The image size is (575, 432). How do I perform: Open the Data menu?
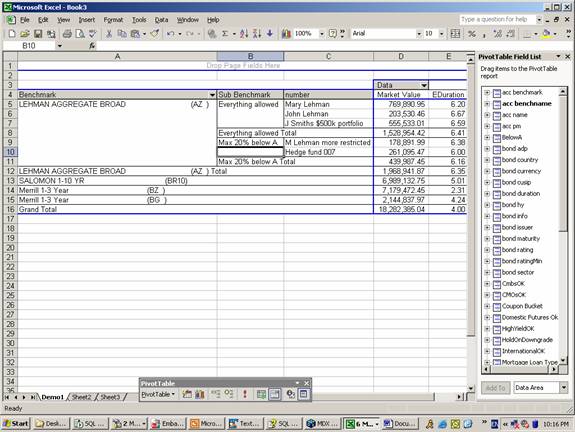point(161,20)
